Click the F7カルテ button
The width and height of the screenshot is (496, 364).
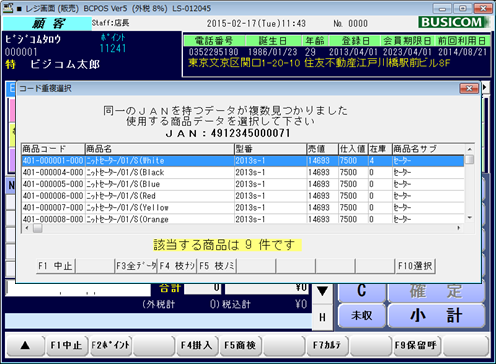coord(327,345)
